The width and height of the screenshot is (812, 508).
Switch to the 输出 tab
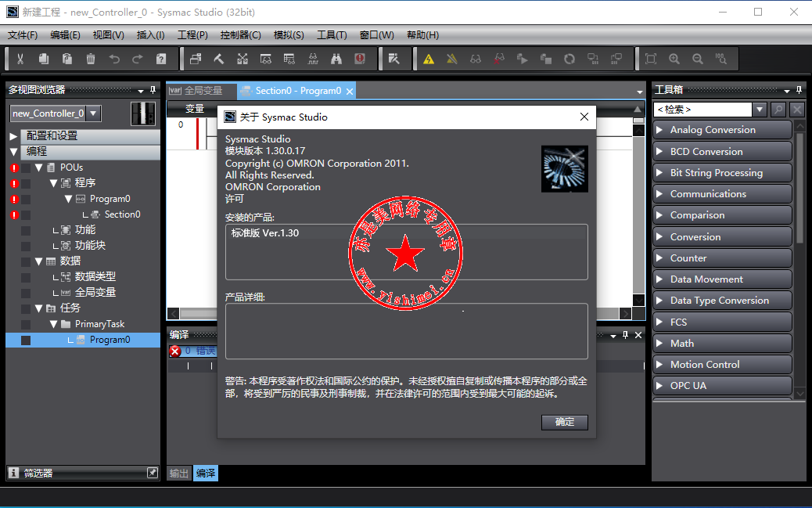click(178, 474)
